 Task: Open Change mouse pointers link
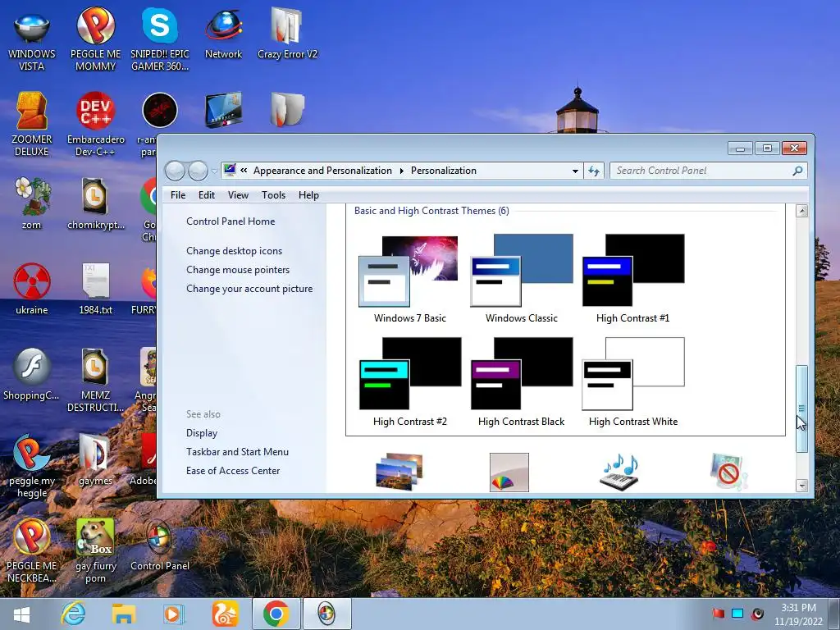pyautogui.click(x=238, y=269)
